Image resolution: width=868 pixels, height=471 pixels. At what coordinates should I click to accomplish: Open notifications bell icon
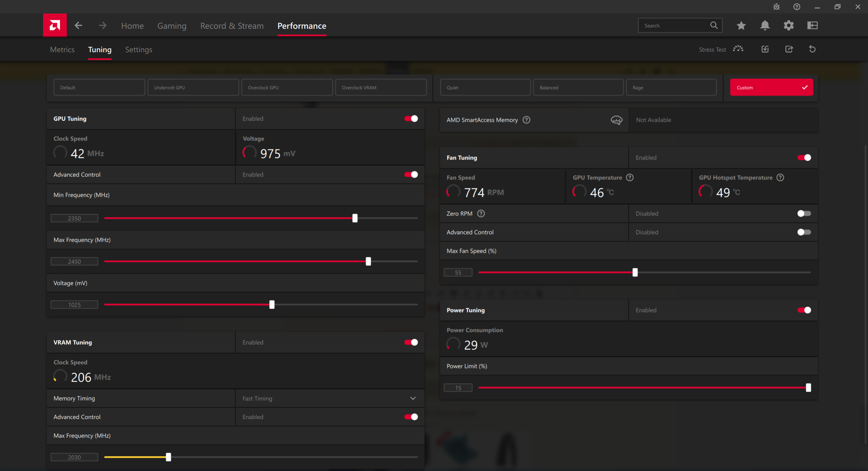coord(765,26)
